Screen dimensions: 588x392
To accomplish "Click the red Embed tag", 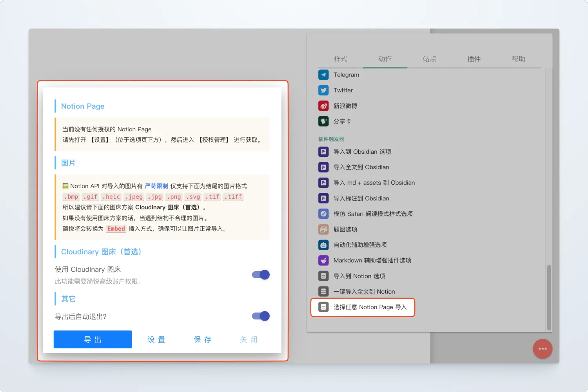I will (116, 229).
